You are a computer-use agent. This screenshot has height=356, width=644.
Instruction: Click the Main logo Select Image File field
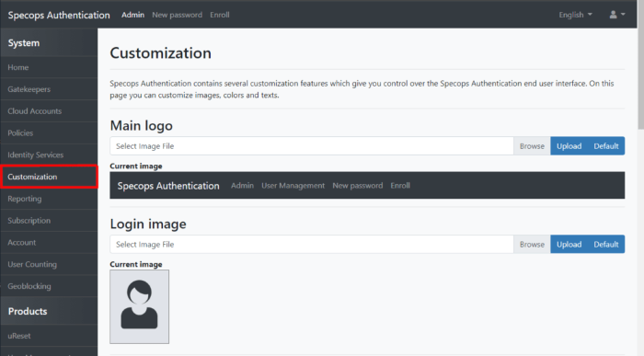click(311, 145)
